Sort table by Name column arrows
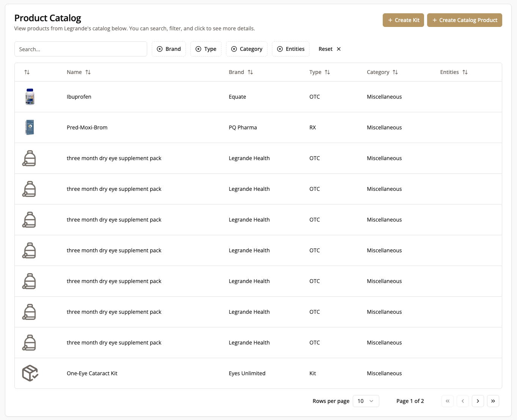 88,72
